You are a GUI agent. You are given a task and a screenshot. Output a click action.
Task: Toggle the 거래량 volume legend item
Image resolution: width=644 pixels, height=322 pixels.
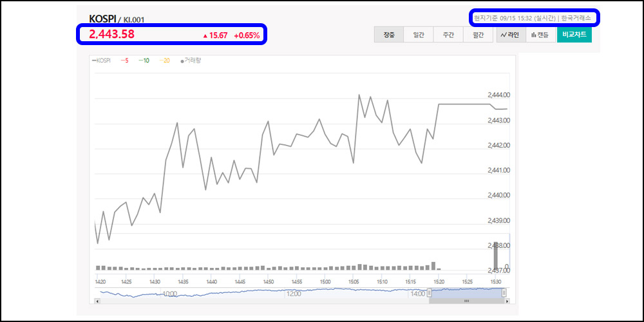pos(191,61)
